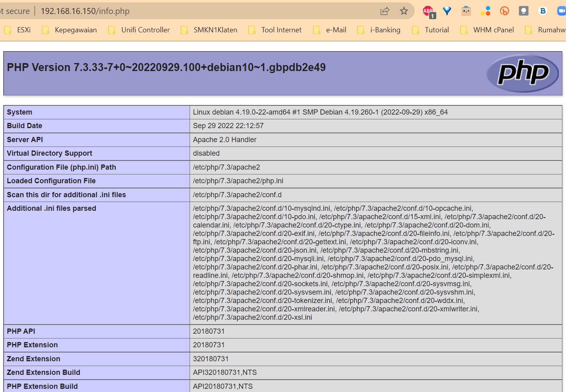Open the Tool Internet bookmark folder
The height and width of the screenshot is (392, 566).
275,30
